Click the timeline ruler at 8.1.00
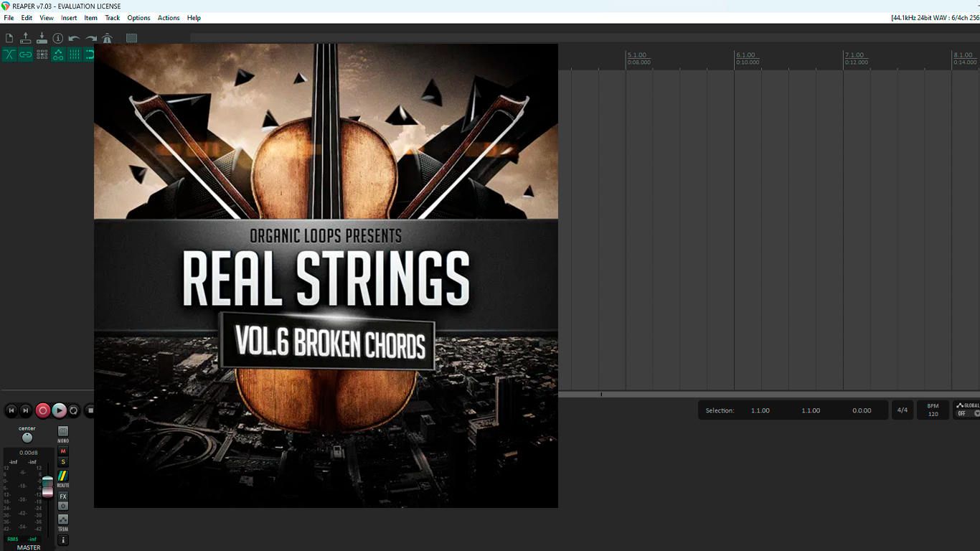The image size is (980, 551). (963, 55)
